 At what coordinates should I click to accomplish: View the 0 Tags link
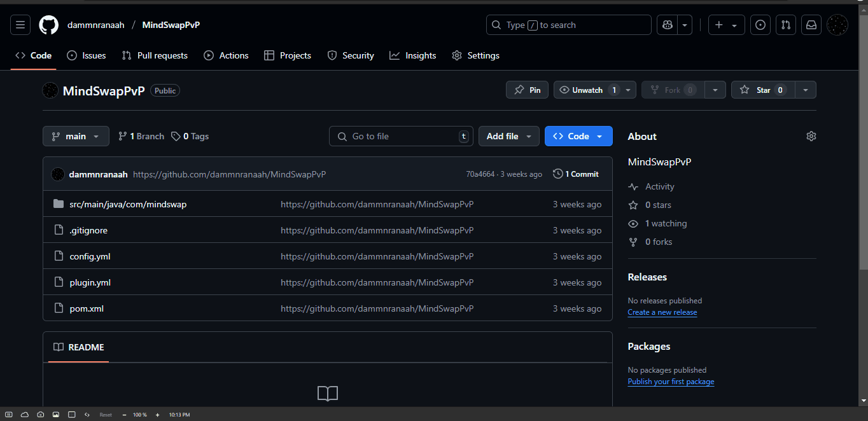tap(190, 136)
